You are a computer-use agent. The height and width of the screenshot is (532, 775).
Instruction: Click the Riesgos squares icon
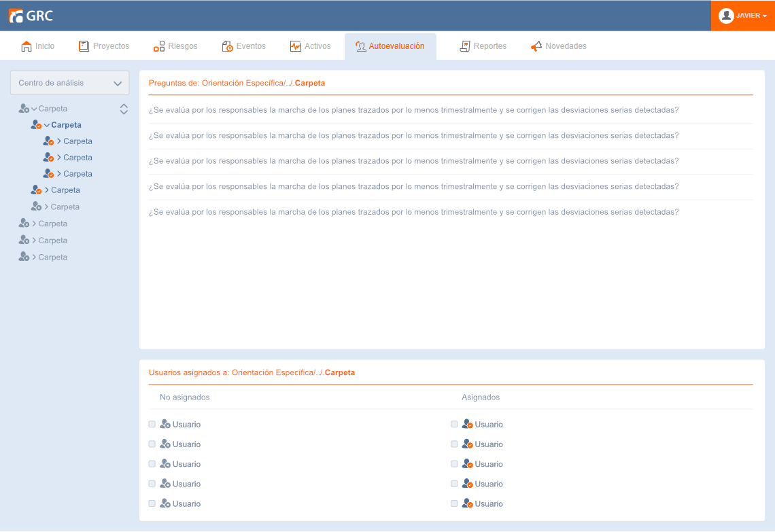(158, 46)
